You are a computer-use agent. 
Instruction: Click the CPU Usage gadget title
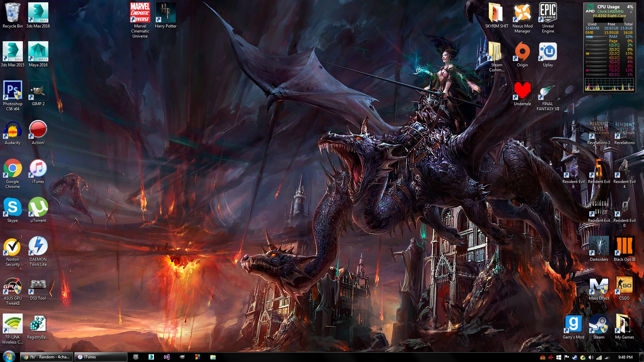[608, 7]
